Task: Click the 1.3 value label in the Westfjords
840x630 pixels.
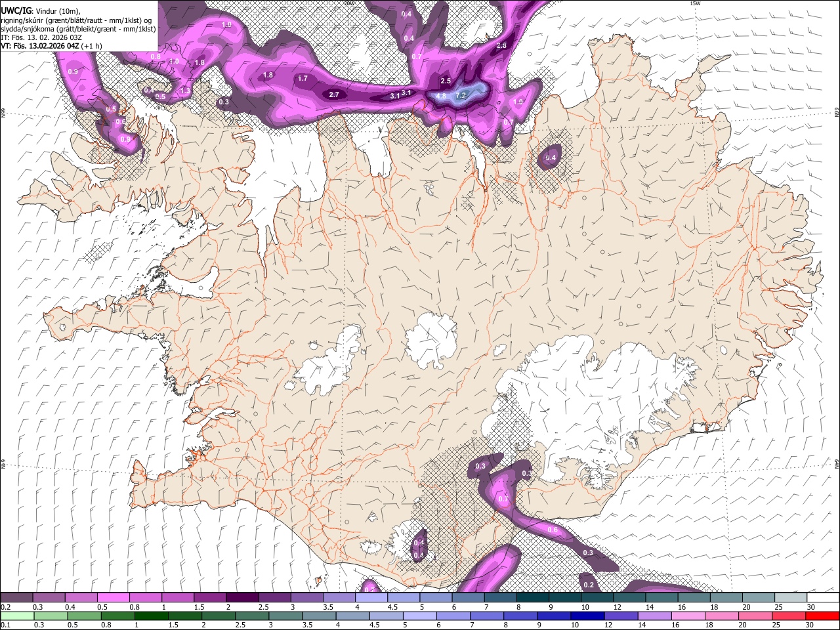Action: coord(186,91)
